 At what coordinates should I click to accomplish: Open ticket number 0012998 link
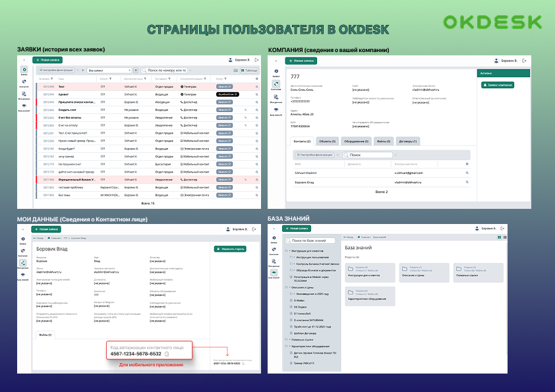48,86
